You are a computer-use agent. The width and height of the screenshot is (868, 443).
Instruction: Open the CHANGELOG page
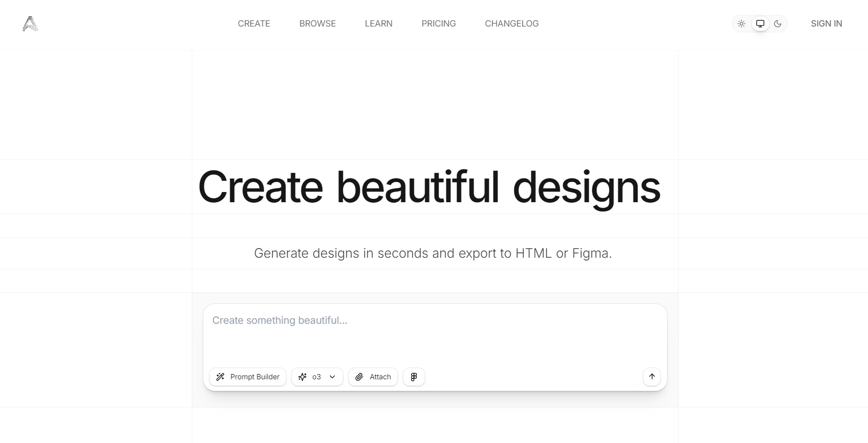(x=512, y=23)
